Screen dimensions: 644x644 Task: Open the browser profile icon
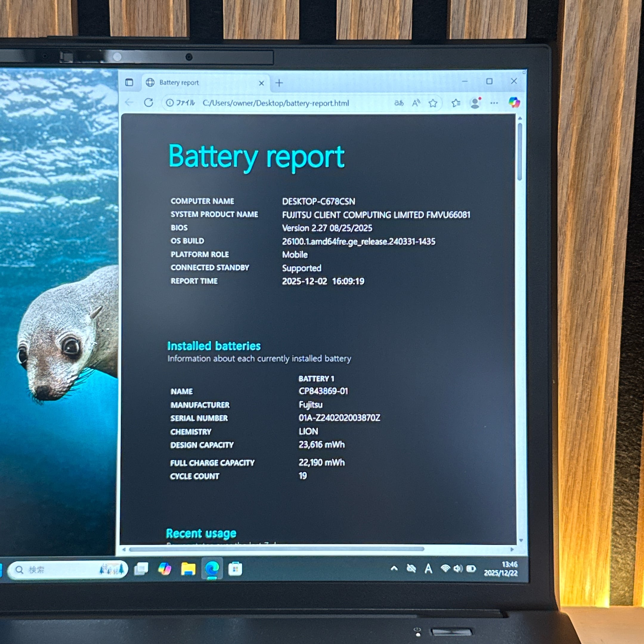pos(475,103)
